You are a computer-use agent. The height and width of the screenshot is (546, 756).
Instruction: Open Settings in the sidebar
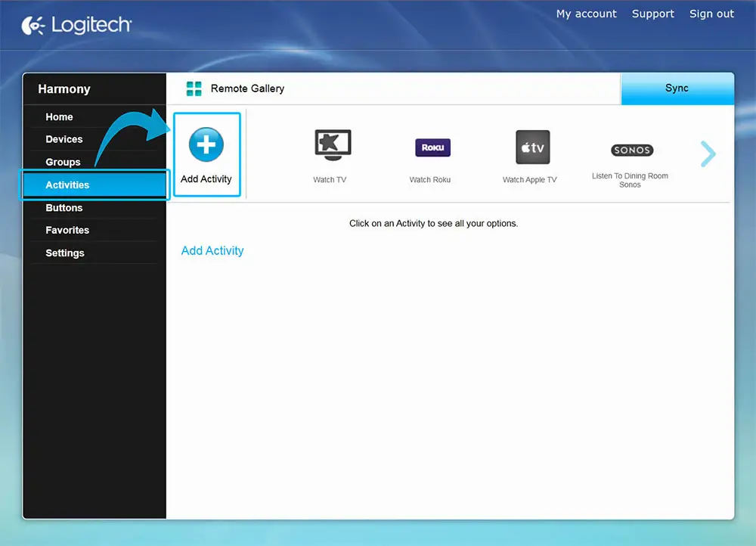coord(65,253)
